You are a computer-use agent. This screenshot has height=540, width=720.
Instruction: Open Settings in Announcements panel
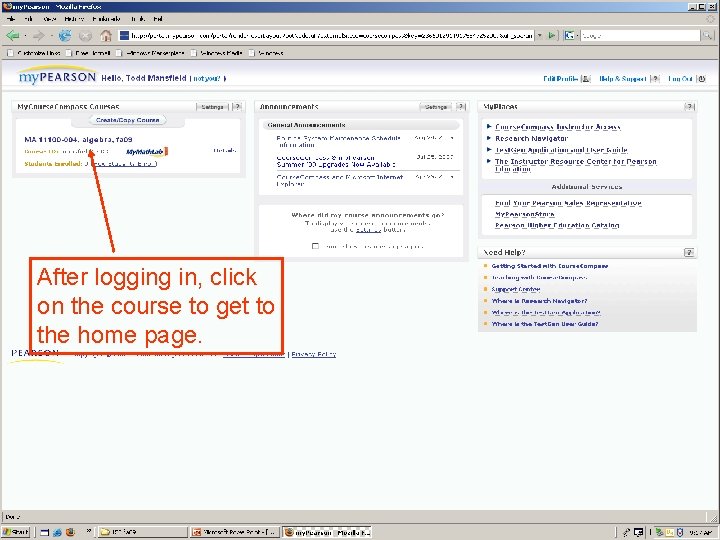point(436,107)
